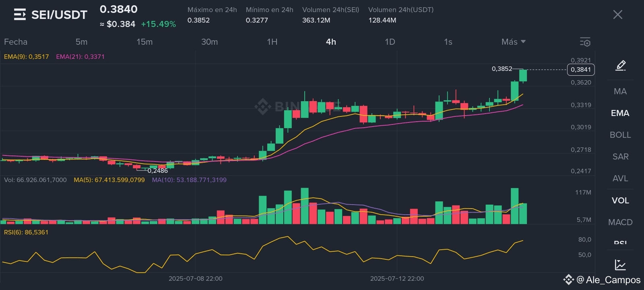
Task: Enable the SAR overlay
Action: coord(620,157)
